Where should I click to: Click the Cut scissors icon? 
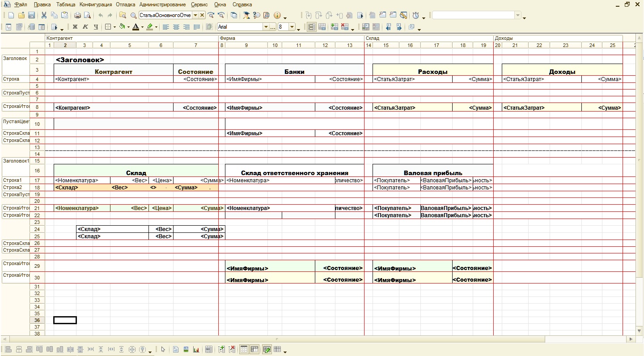coord(44,16)
